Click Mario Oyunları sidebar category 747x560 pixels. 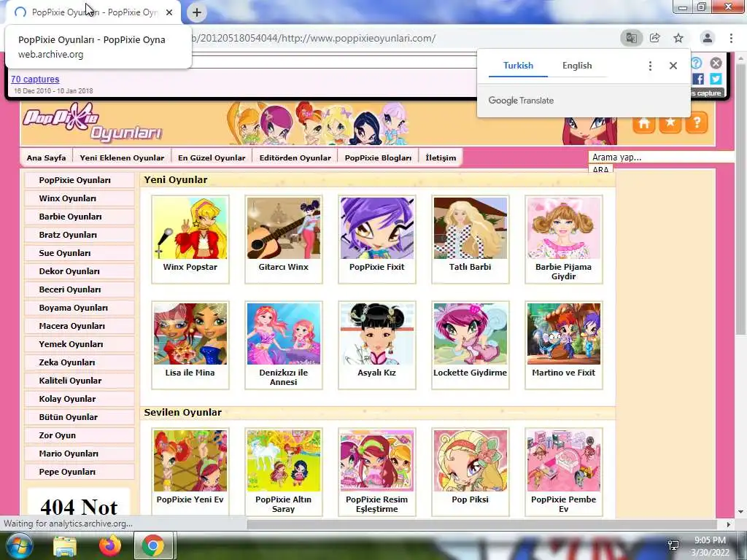coord(80,454)
